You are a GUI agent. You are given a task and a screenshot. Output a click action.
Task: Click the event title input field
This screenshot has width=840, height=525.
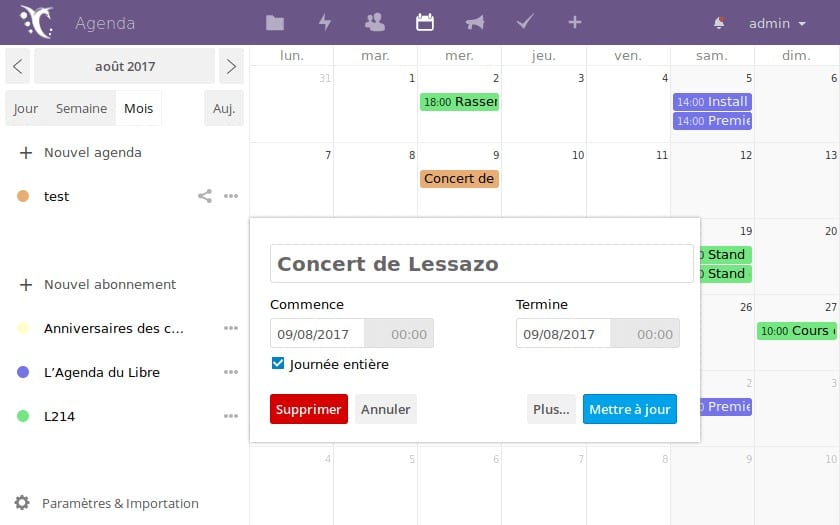pyautogui.click(x=481, y=264)
